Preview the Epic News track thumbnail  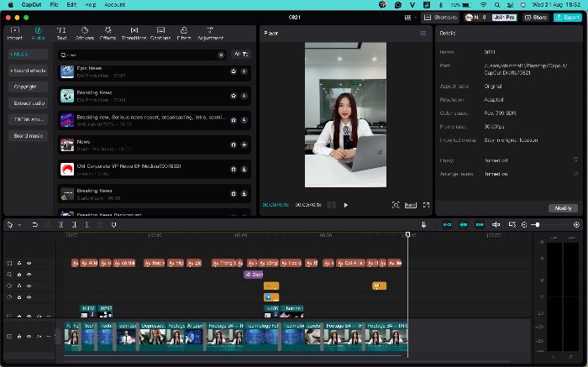pos(67,71)
